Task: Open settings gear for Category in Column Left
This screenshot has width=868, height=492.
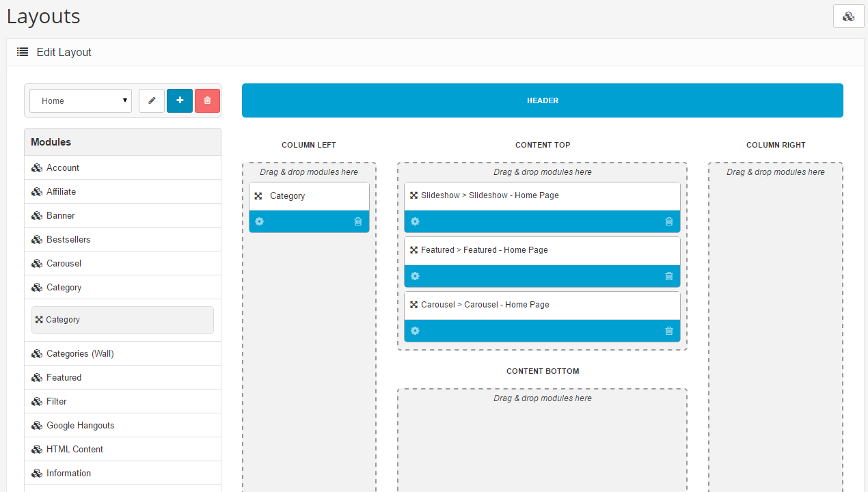Action: point(259,221)
